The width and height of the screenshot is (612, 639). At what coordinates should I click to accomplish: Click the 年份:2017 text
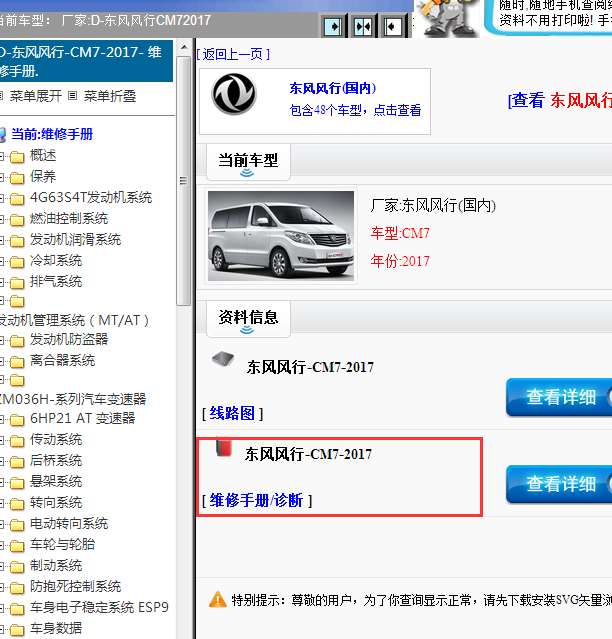(x=400, y=261)
